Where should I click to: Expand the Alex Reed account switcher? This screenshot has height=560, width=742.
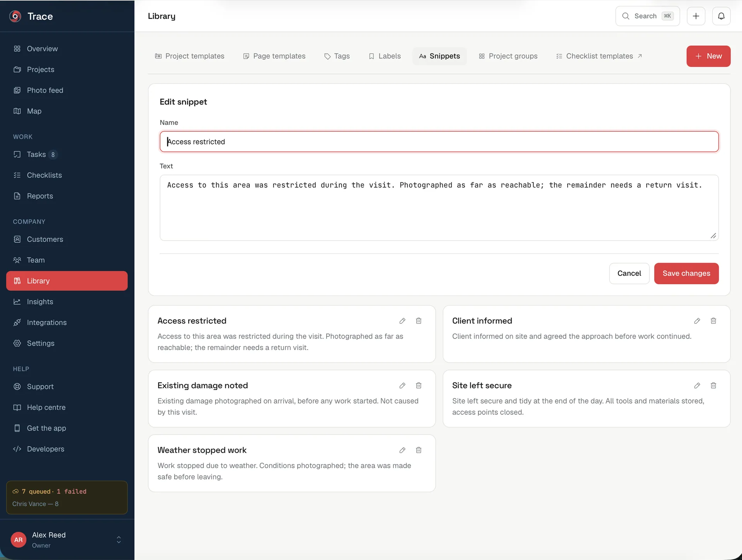click(x=119, y=540)
